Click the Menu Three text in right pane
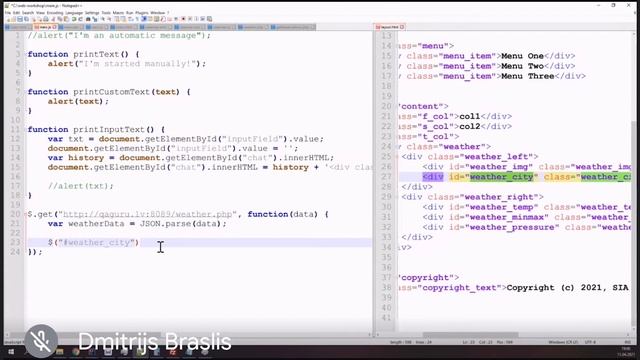 tap(528, 76)
